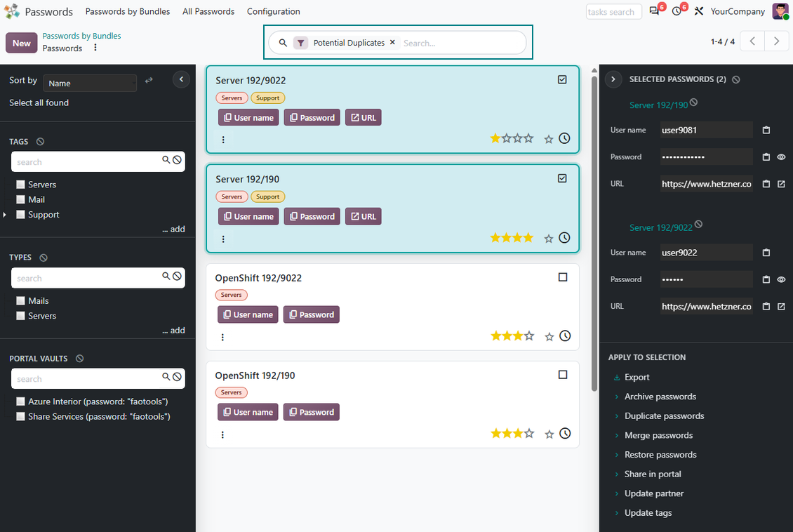Click the tools wrench icon near YourCompany
Image resolution: width=793 pixels, height=532 pixels.
pyautogui.click(x=699, y=11)
